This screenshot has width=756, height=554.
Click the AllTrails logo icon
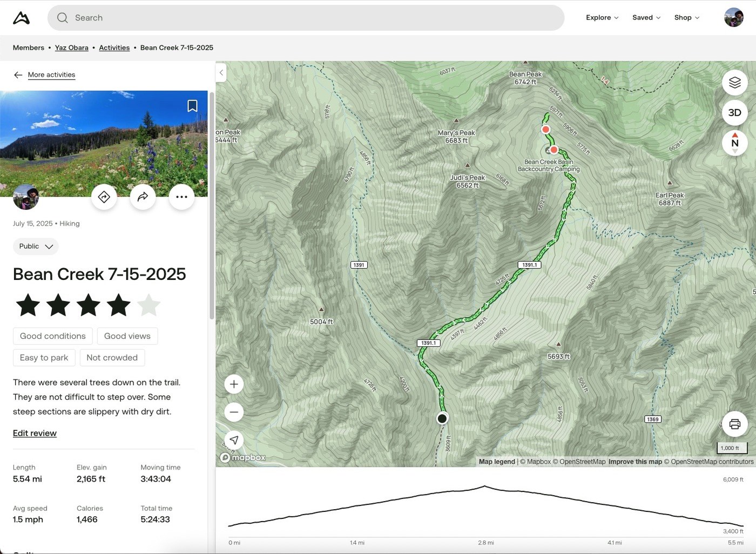21,18
